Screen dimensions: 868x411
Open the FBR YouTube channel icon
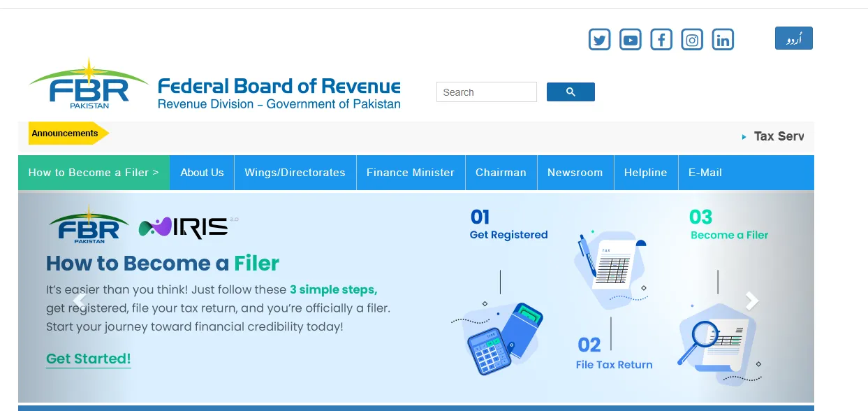tap(631, 40)
